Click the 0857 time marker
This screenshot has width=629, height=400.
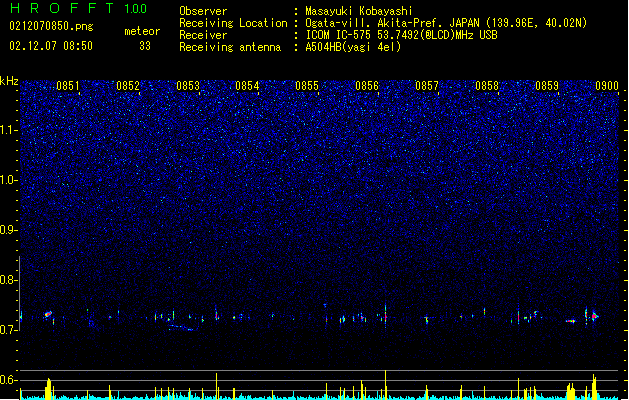coord(427,86)
